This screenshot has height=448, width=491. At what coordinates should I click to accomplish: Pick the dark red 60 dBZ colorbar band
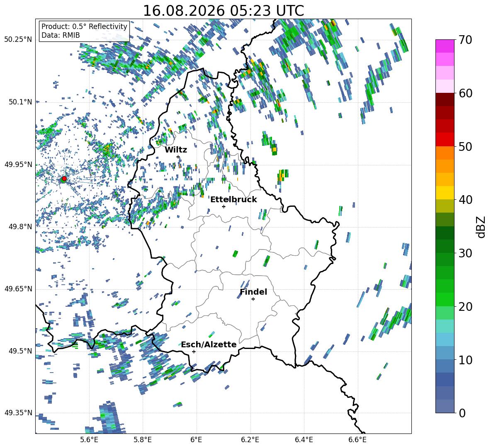click(445, 99)
